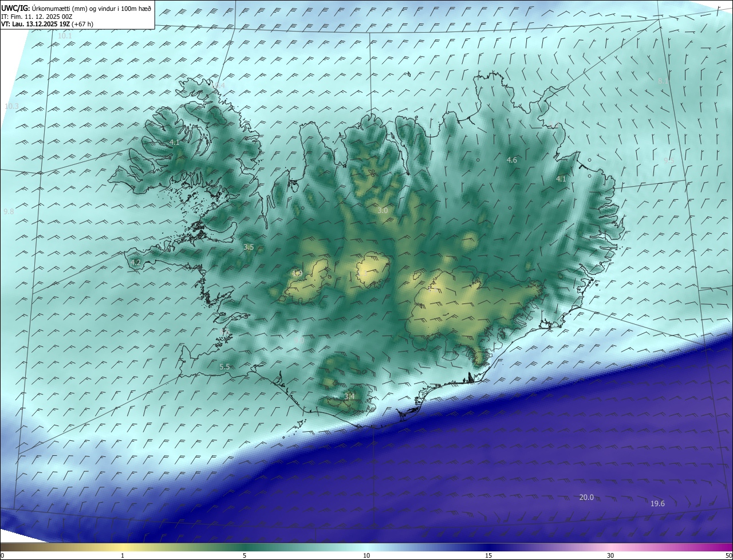Click the 4.2 value on Snæfellsnes peninsula
This screenshot has height=560, width=733.
pyautogui.click(x=135, y=262)
